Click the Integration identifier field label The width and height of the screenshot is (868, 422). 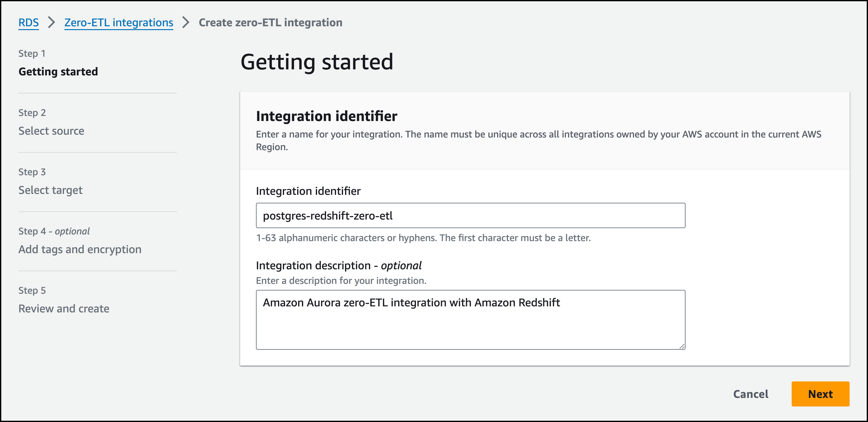pos(308,191)
